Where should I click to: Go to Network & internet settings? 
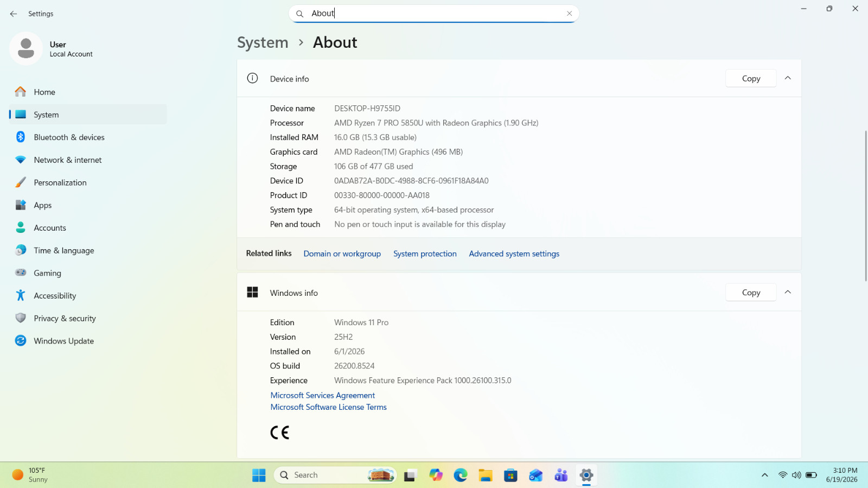(x=88, y=160)
